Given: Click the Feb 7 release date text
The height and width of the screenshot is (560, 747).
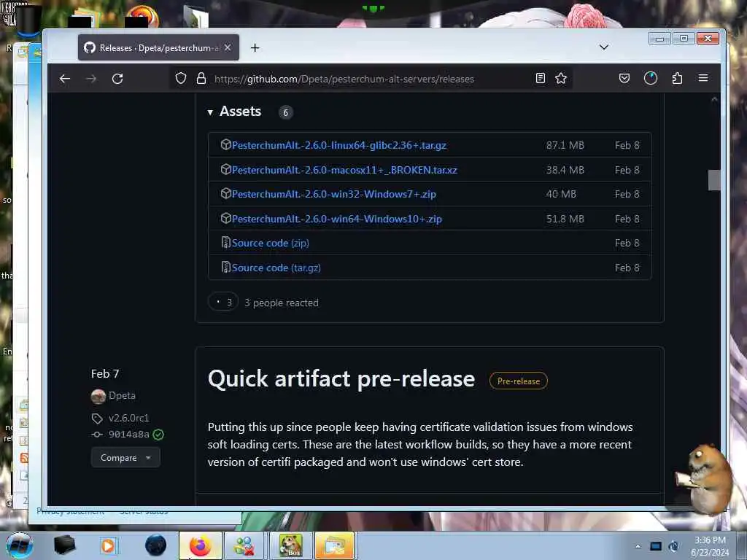Looking at the screenshot, I should [x=105, y=374].
